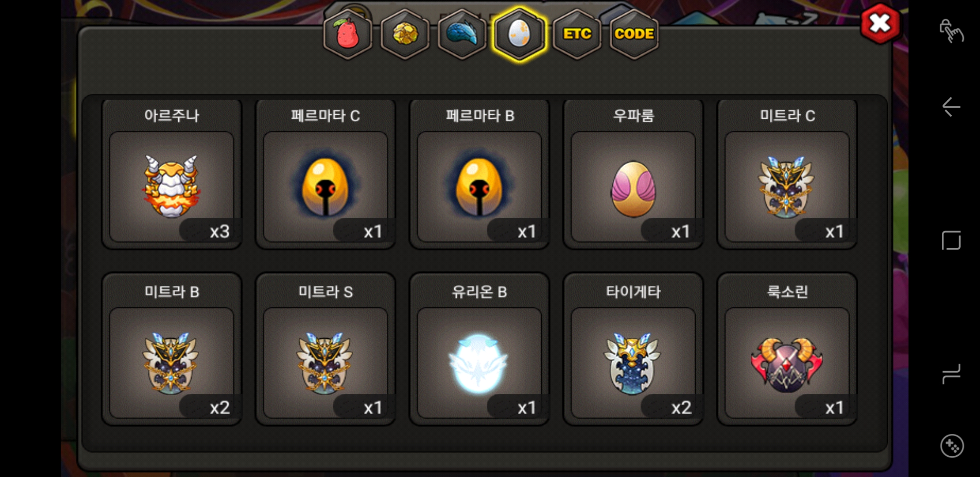Open the game controller tools icon
The image size is (980, 477).
pos(952,446)
